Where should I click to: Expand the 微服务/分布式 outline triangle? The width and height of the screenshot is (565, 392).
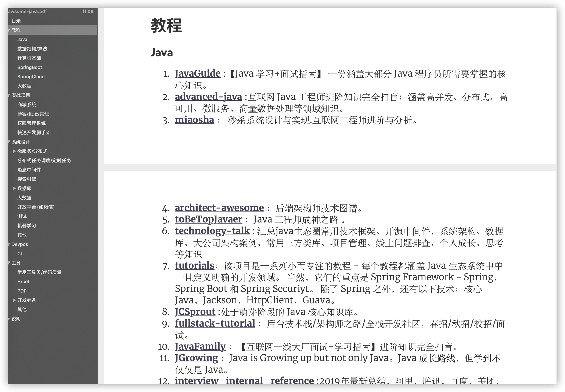point(14,151)
